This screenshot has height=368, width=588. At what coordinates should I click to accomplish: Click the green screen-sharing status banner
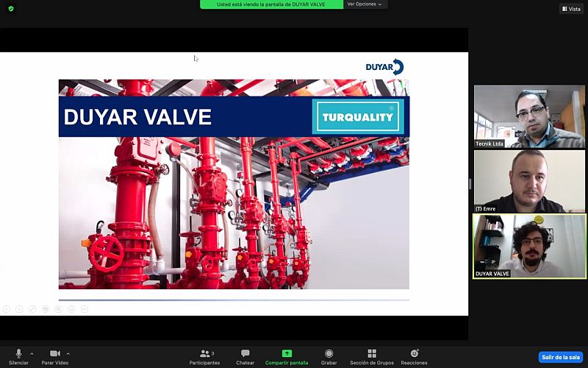point(271,4)
